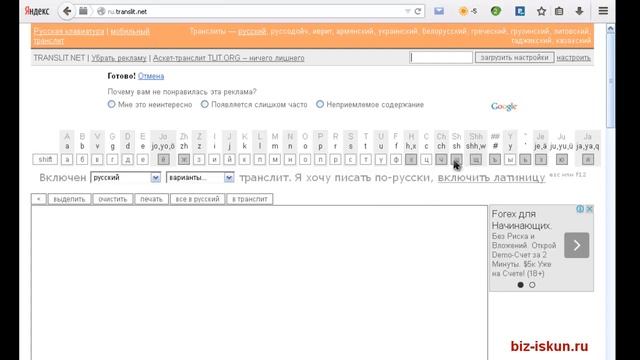Click the settings name input field
Image resolution: width=640 pixels, height=360 pixels.
tap(441, 58)
